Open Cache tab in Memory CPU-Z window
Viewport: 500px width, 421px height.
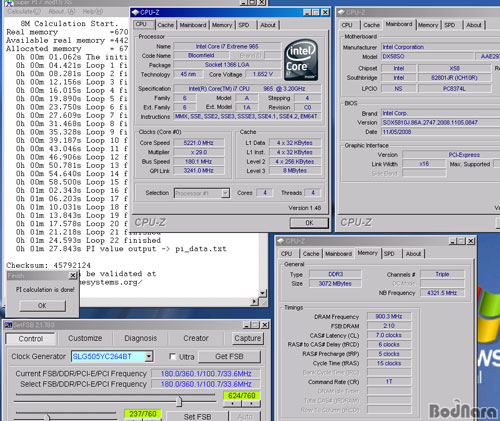(311, 254)
